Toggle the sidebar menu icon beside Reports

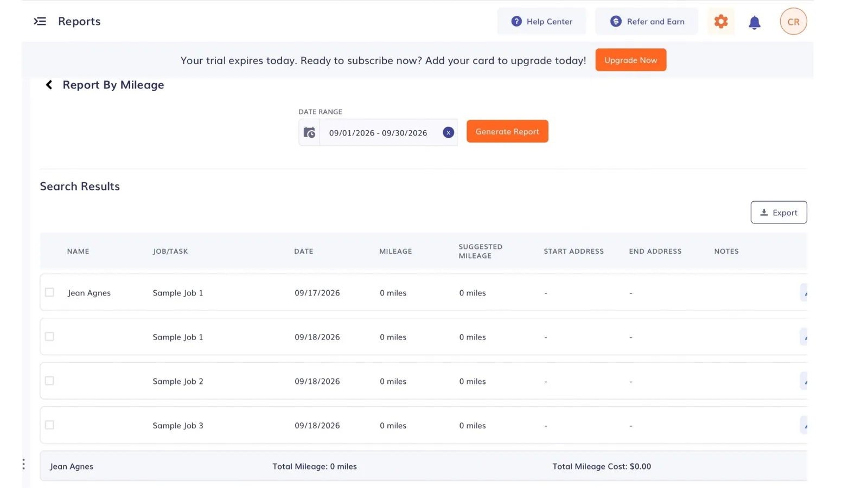(x=40, y=21)
